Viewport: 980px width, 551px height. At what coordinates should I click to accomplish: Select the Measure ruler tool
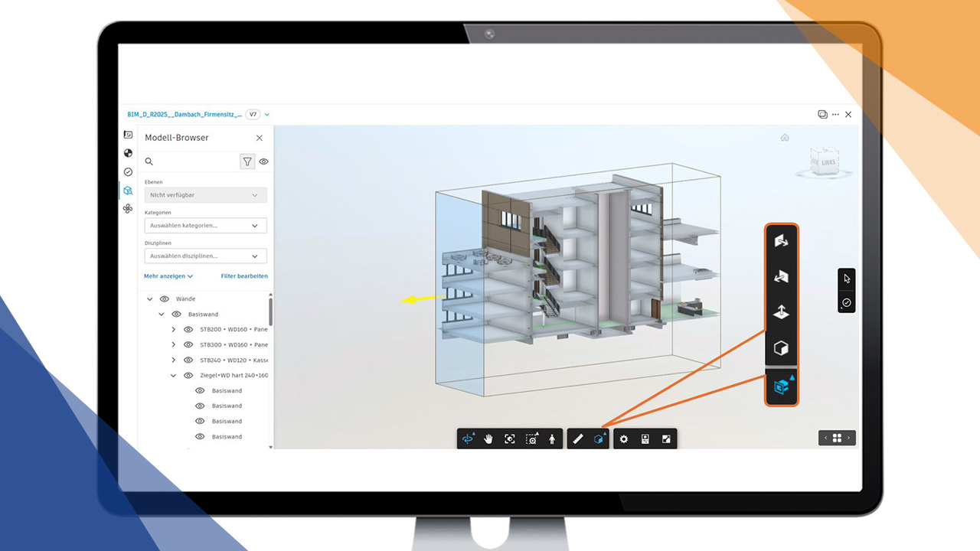coord(578,439)
